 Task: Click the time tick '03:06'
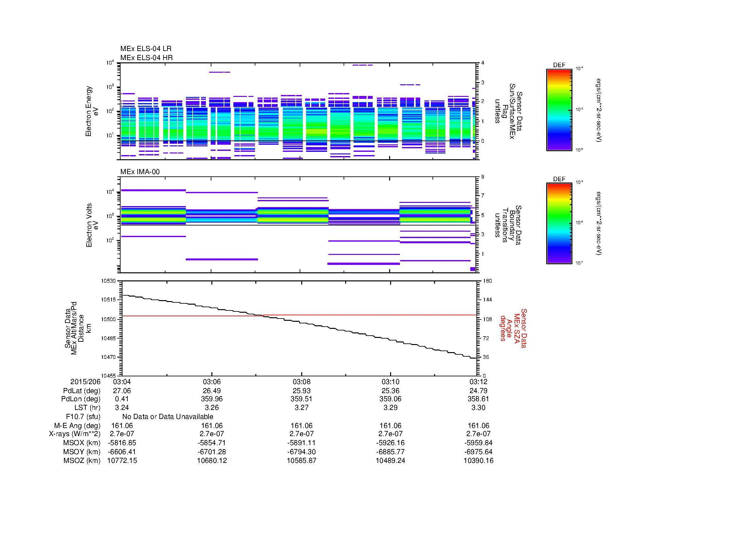(x=212, y=382)
